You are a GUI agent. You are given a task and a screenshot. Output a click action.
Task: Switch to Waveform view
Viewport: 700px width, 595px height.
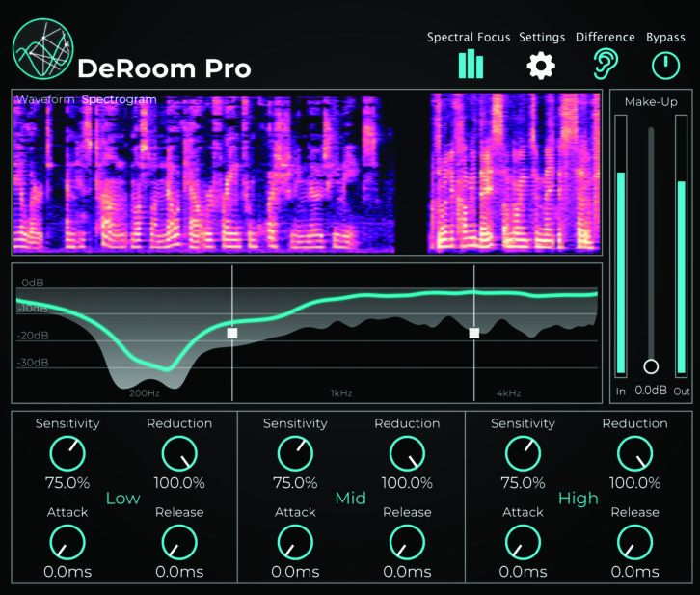click(45, 99)
